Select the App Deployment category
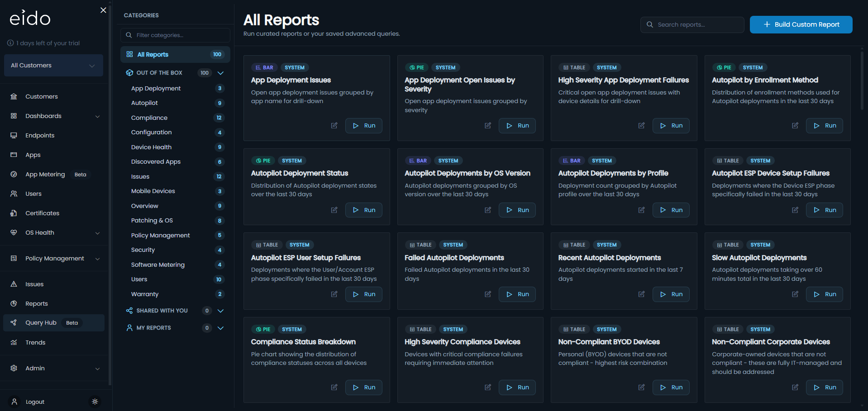The width and height of the screenshot is (868, 411). pyautogui.click(x=175, y=88)
